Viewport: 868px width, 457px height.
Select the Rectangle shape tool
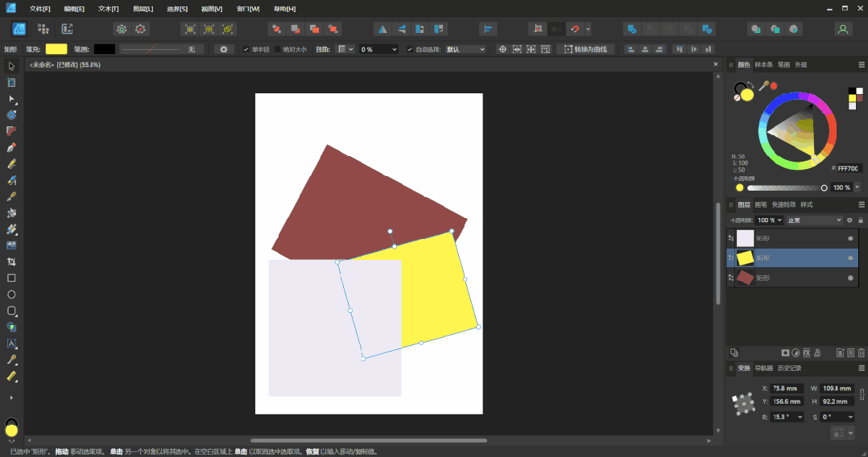tap(11, 278)
